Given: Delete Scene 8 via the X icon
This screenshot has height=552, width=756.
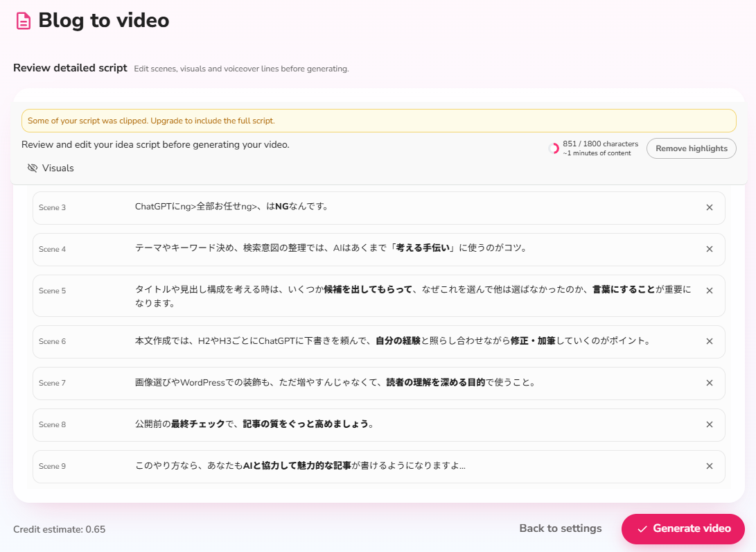Looking at the screenshot, I should [x=710, y=424].
